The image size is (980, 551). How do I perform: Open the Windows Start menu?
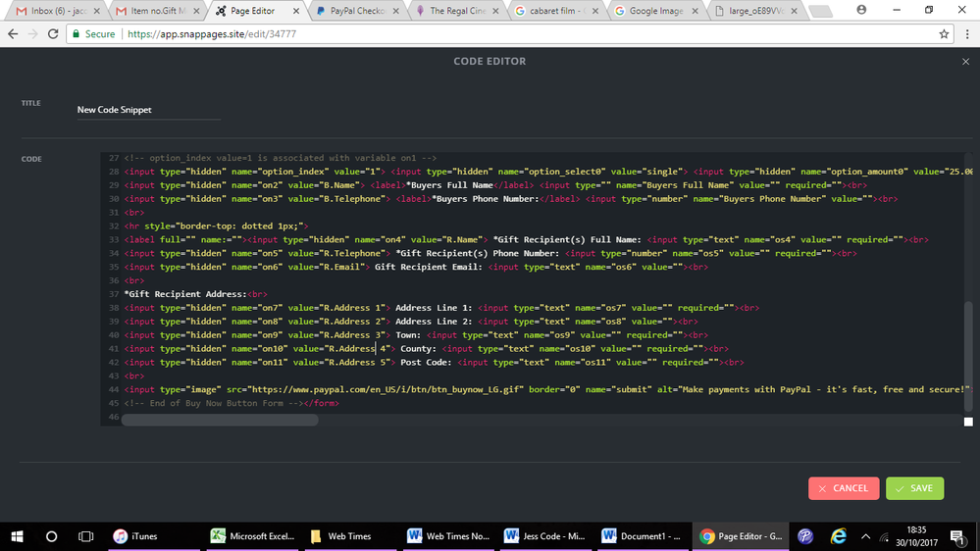tap(17, 536)
